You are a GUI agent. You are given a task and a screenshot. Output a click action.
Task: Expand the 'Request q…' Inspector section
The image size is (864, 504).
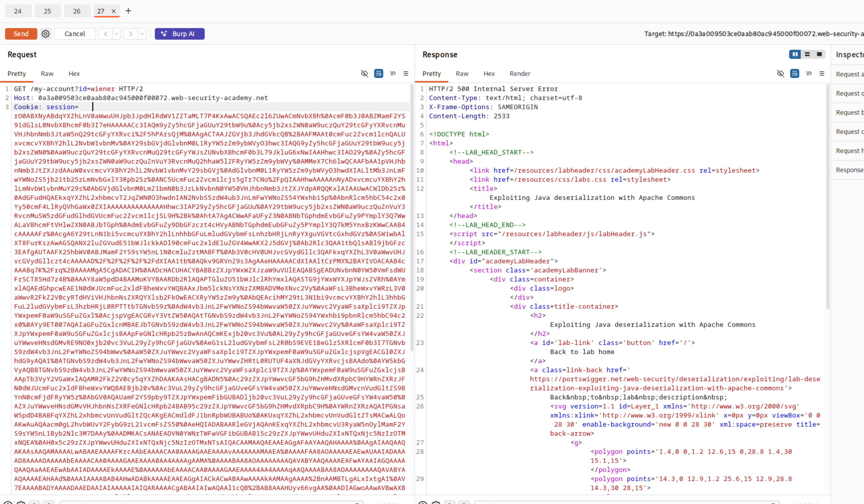[x=848, y=93]
